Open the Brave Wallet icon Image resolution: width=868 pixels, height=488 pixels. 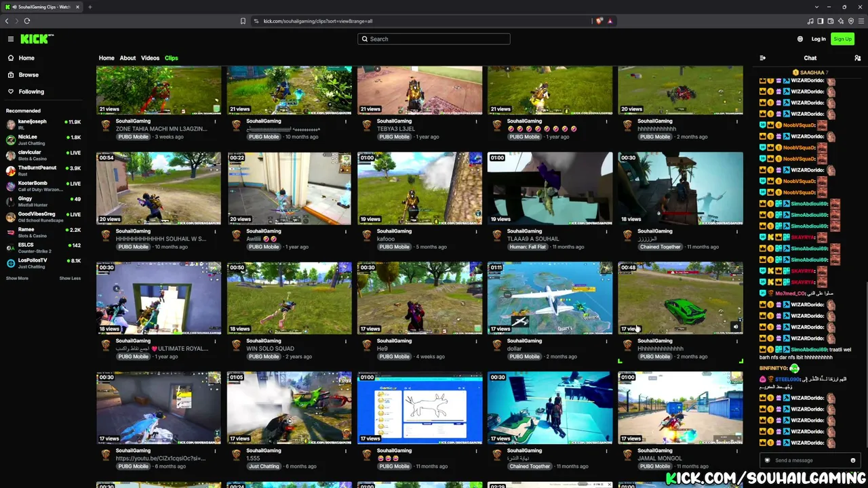(x=831, y=21)
